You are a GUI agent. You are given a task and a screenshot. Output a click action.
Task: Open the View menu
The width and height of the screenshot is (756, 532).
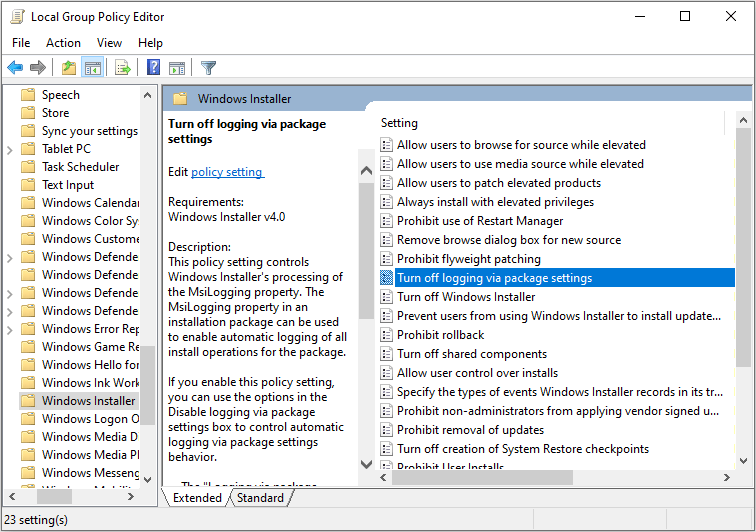pos(109,42)
